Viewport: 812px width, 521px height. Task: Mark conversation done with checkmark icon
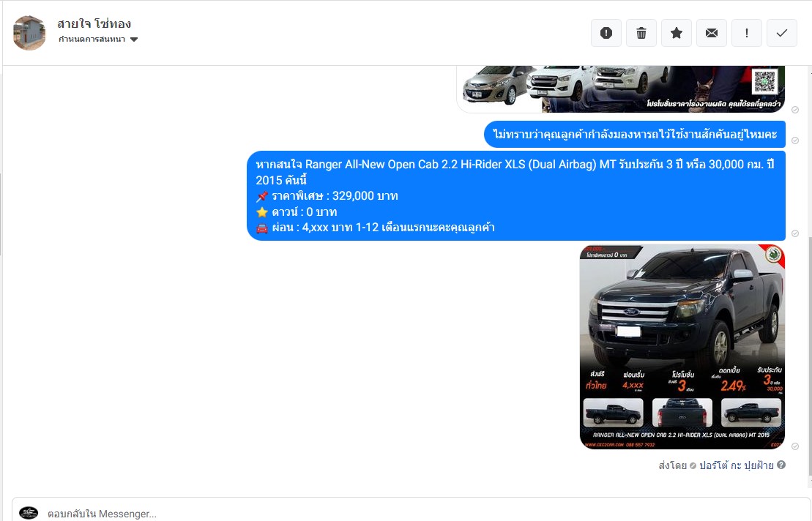[781, 33]
